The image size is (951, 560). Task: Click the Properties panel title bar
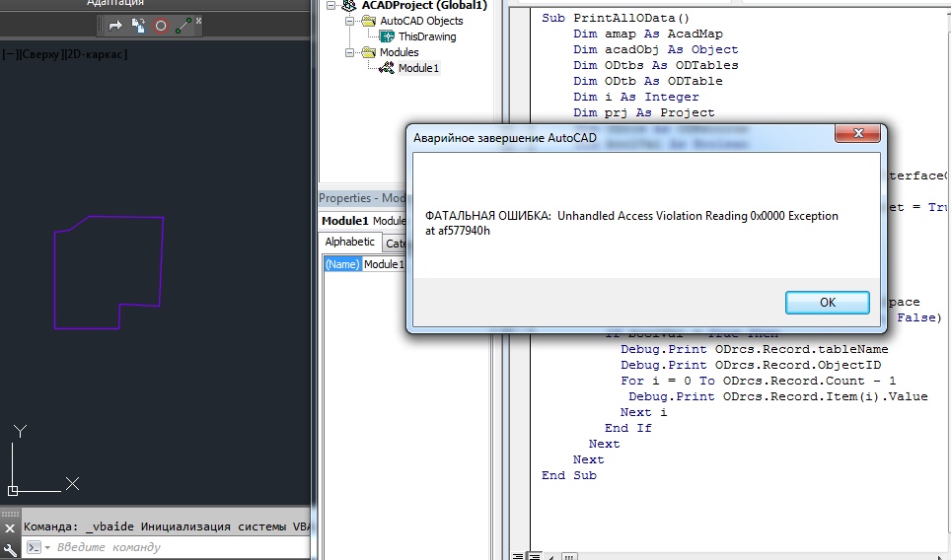click(362, 197)
